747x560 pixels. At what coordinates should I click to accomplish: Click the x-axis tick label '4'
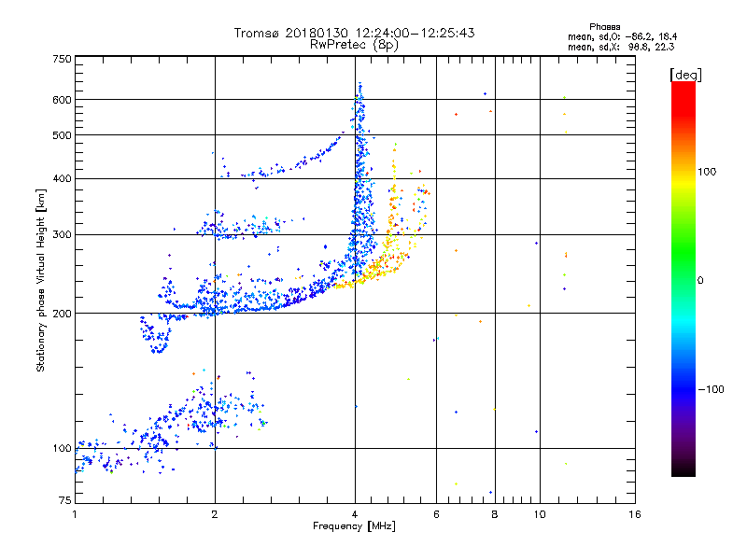point(355,514)
